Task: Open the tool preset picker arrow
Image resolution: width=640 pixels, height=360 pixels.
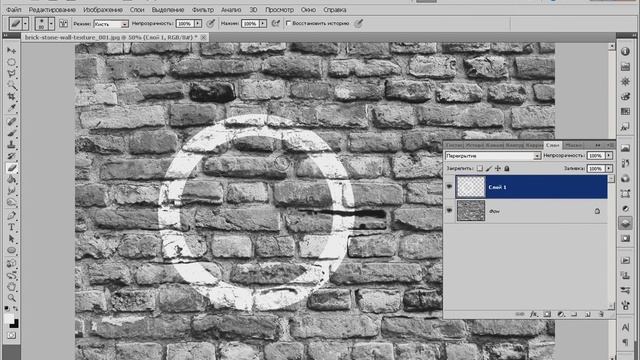Action: 25,24
